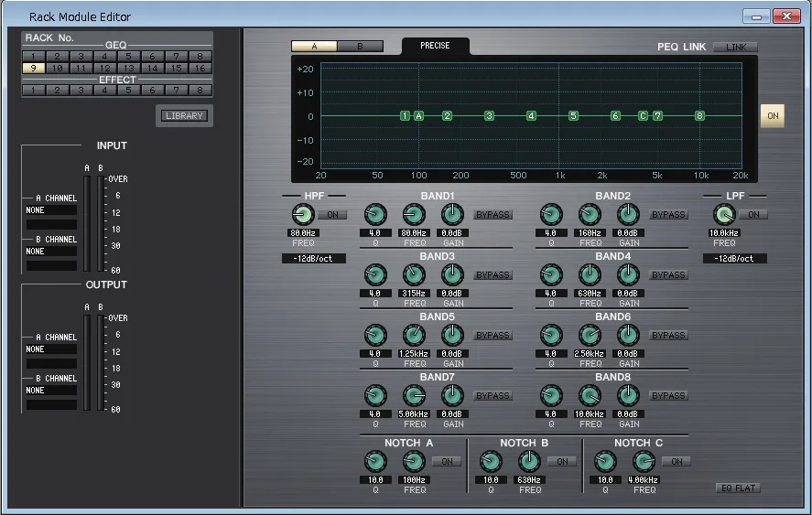
Task: Select GEQ rack number 9
Action: 33,68
